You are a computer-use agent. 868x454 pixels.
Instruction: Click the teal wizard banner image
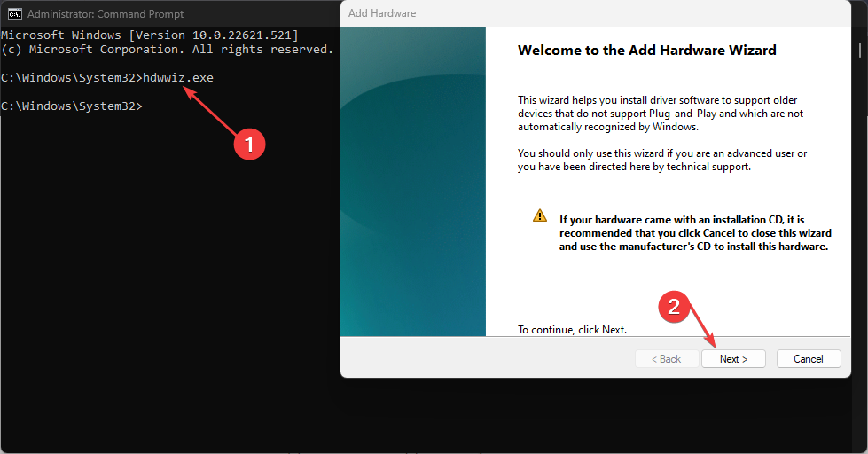tap(413, 181)
